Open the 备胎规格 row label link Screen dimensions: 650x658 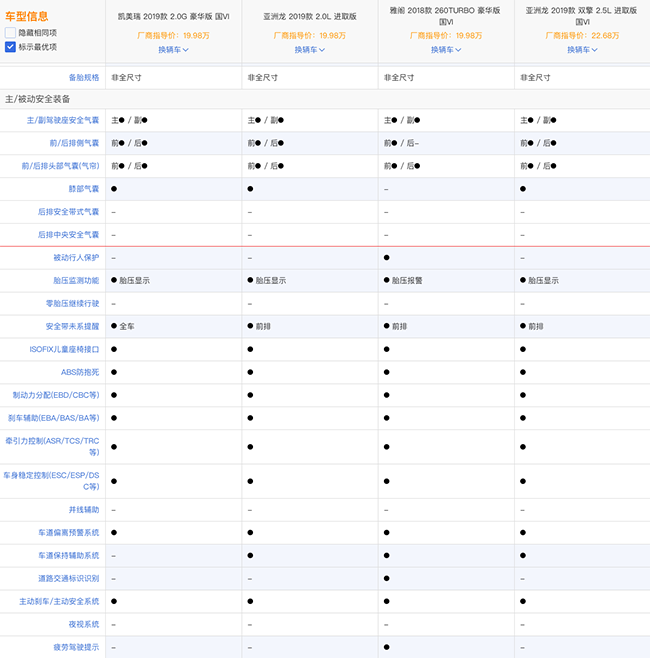(x=84, y=78)
